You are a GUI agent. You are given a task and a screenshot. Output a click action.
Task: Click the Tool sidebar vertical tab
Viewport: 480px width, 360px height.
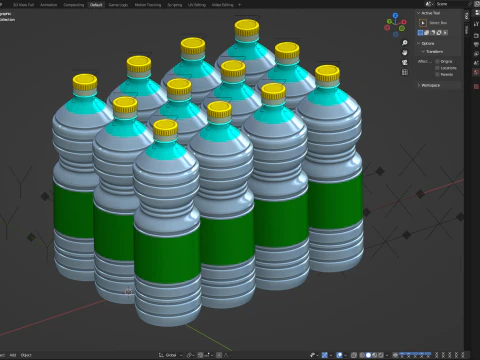[x=466, y=16]
